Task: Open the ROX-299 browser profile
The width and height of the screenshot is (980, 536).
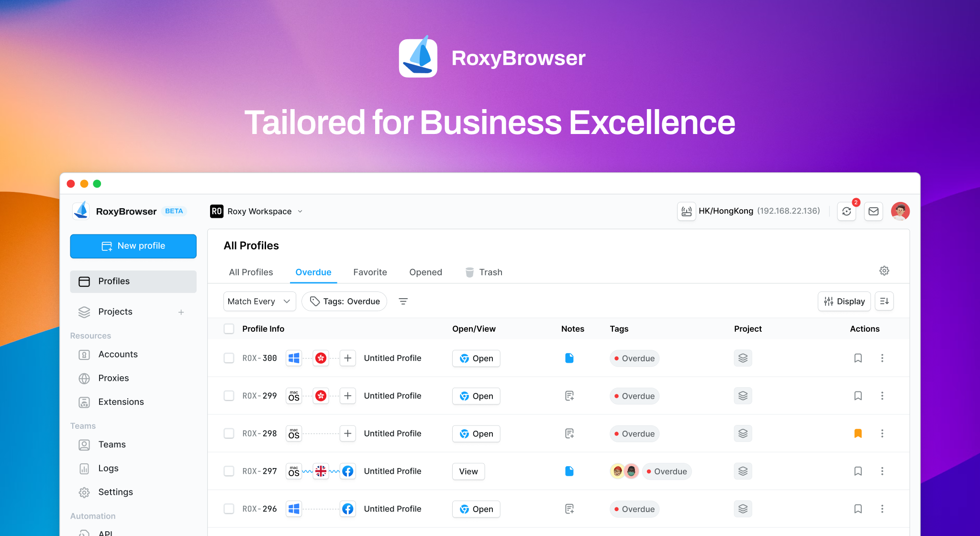Action: (x=476, y=396)
